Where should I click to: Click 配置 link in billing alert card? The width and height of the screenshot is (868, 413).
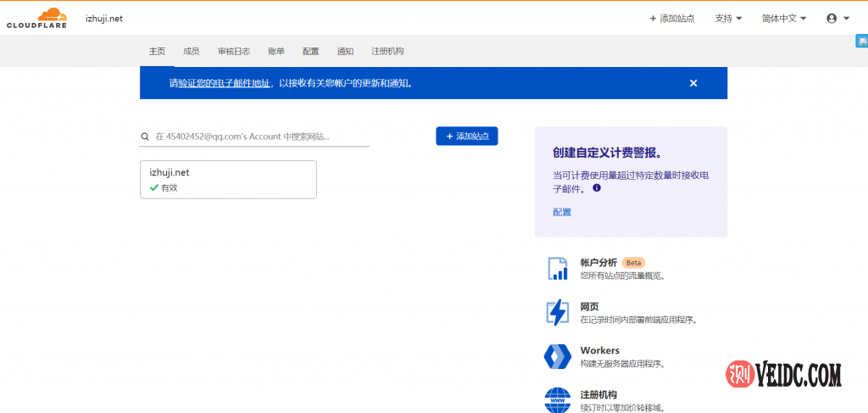[x=562, y=212]
